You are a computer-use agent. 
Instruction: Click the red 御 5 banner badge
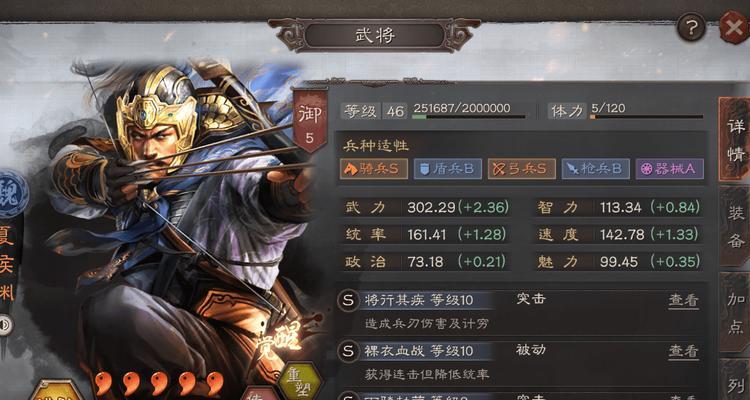click(310, 121)
